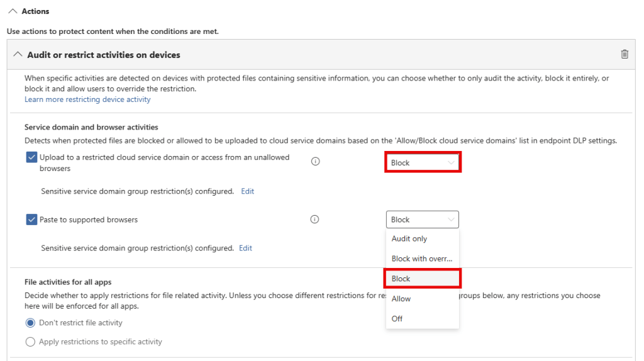Choose Audit only from the dropdown list

[x=409, y=239]
